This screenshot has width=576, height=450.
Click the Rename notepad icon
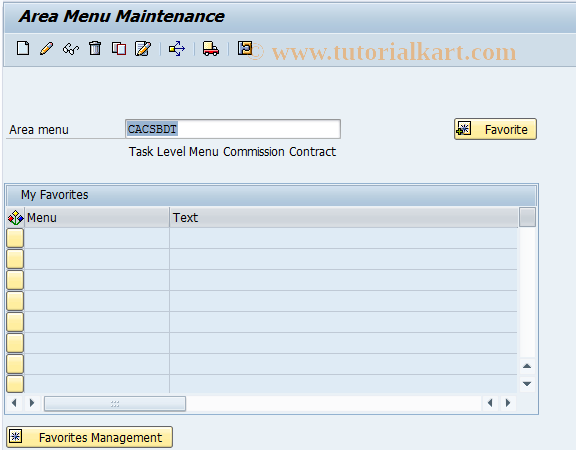pyautogui.click(x=143, y=48)
